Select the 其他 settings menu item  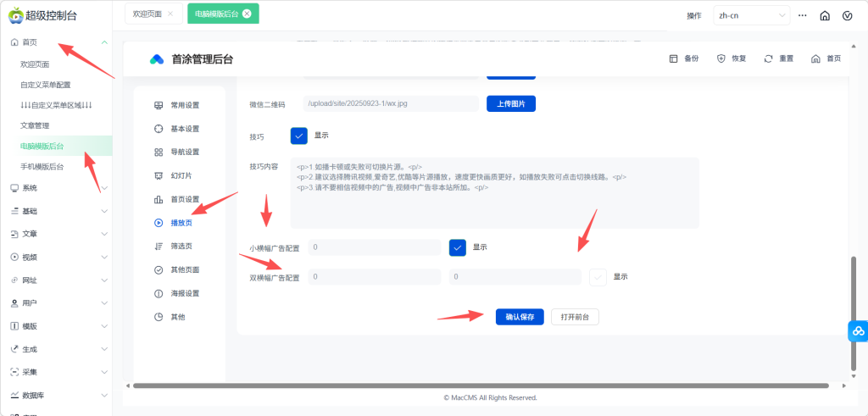click(x=180, y=317)
